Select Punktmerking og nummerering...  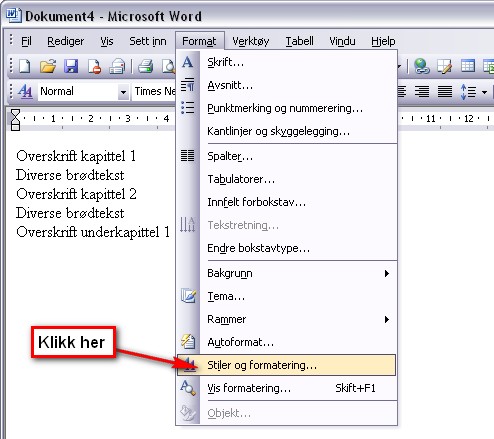[x=287, y=108]
